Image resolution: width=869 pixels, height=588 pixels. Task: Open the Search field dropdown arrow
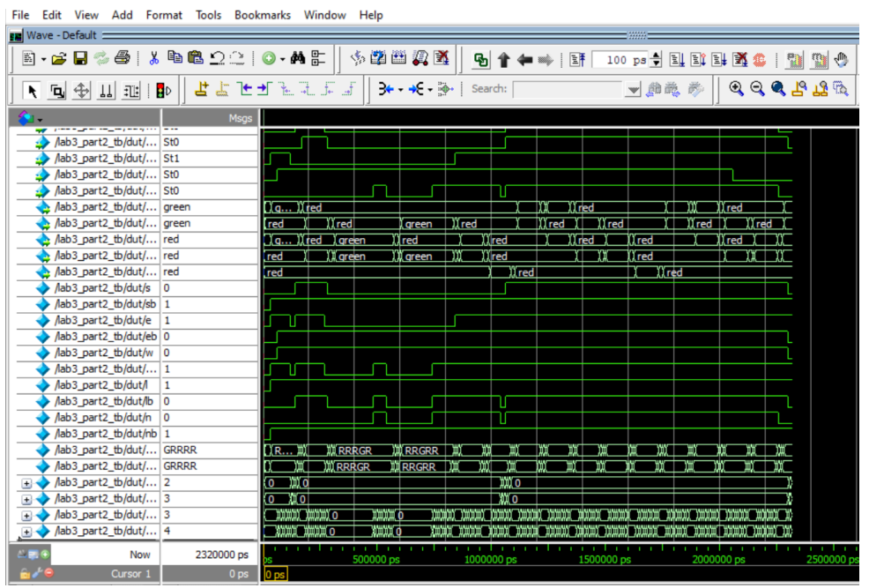[633, 89]
